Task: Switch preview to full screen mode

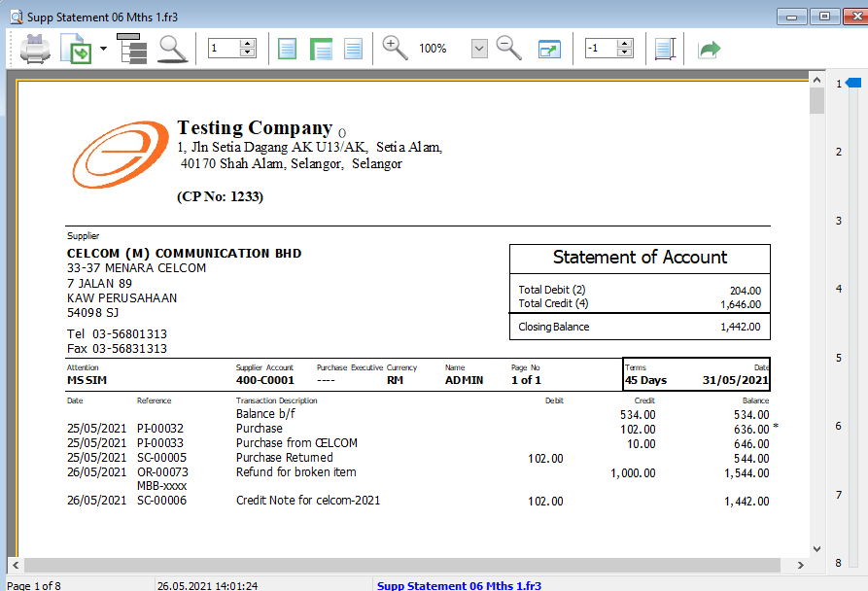Action: tap(549, 48)
